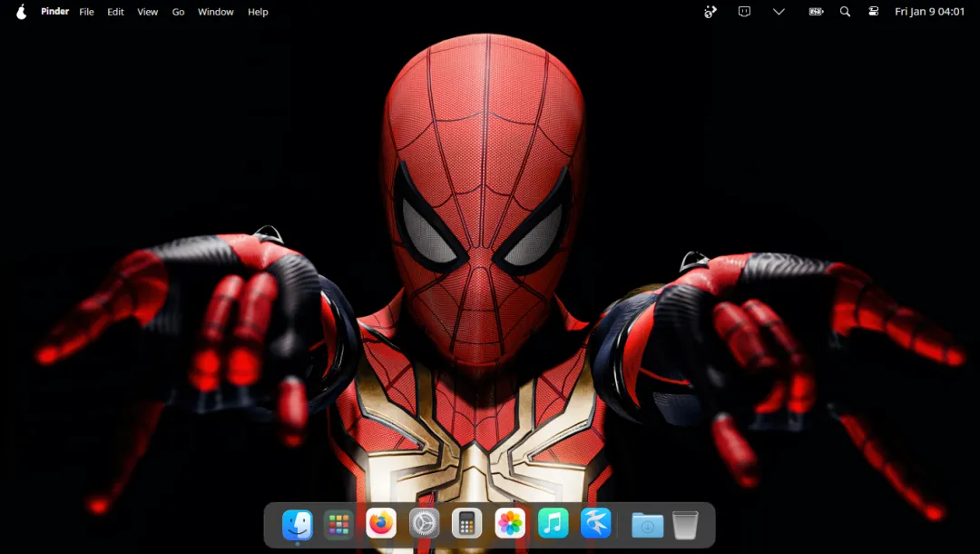Open the Apple logo menu
Image resolution: width=980 pixels, height=554 pixels.
pos(21,11)
